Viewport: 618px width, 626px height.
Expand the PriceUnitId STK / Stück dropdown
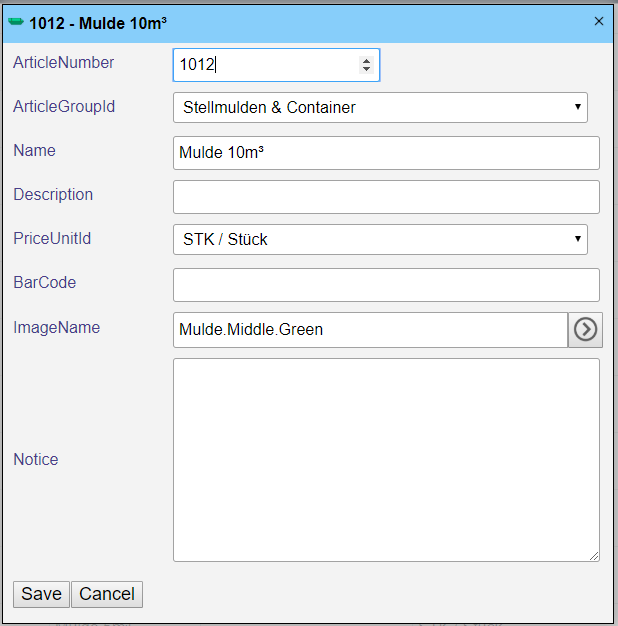(x=380, y=240)
